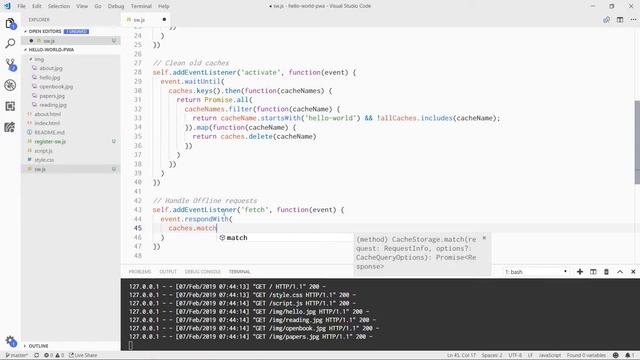Synchronize changes in status bar
Screen dimensions: 640x360
(36, 356)
